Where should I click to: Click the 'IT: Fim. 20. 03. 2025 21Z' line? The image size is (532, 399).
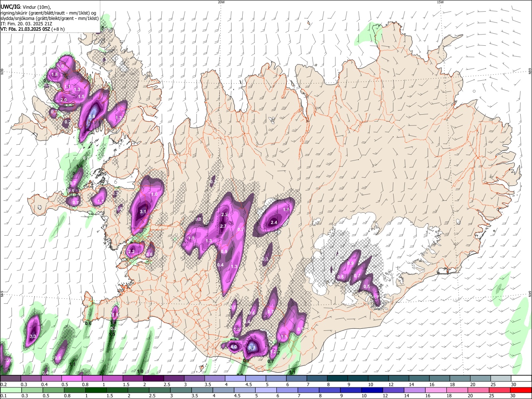click(x=26, y=24)
